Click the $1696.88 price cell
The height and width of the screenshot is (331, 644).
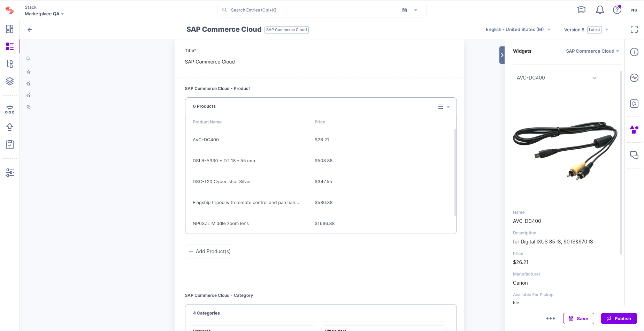tap(324, 224)
